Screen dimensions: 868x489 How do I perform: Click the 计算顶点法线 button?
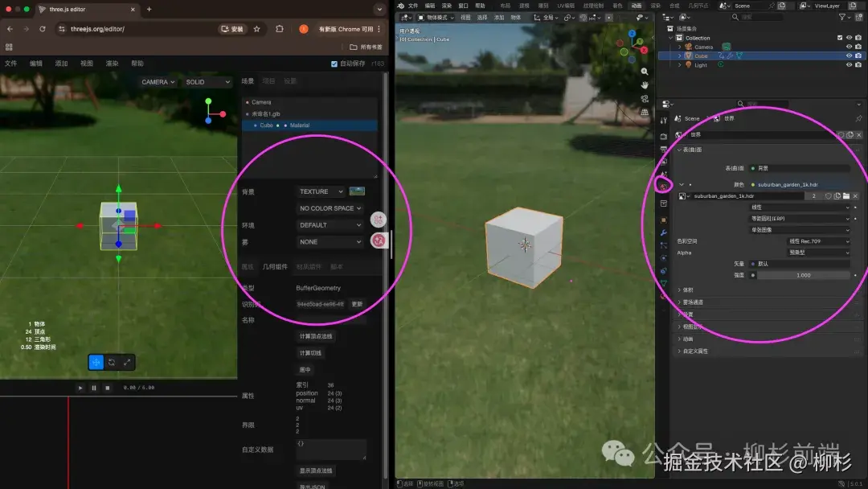pos(316,336)
